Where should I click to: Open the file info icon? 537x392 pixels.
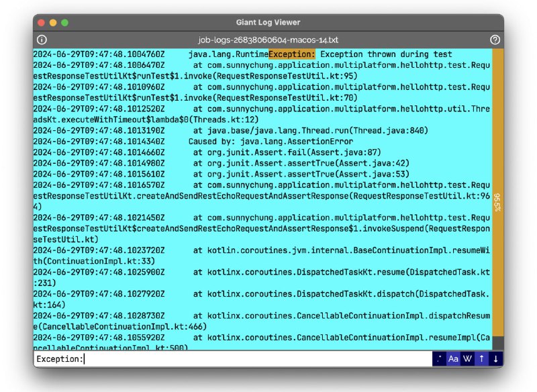[x=42, y=40]
